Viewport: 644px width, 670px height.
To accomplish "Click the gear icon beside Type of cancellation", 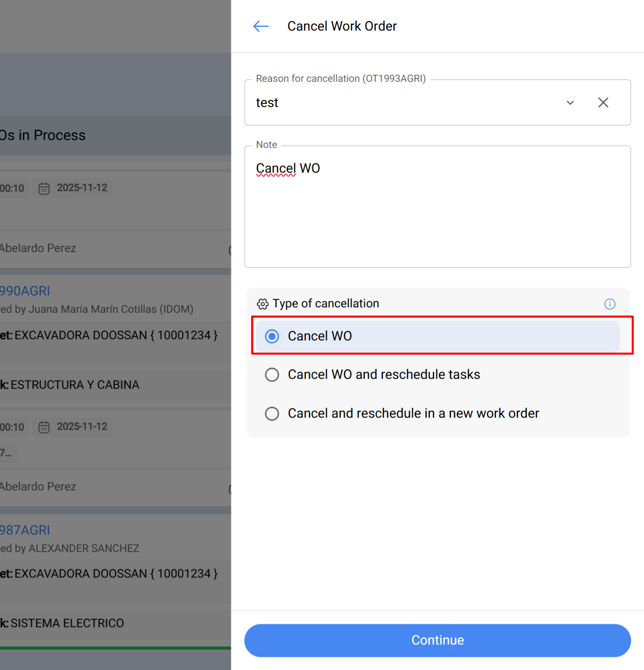I will coord(262,304).
